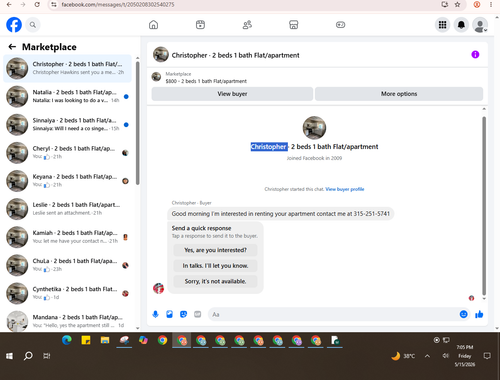This screenshot has width=500, height=380.
Task: Open conversation info purple icon
Action: 475,55
